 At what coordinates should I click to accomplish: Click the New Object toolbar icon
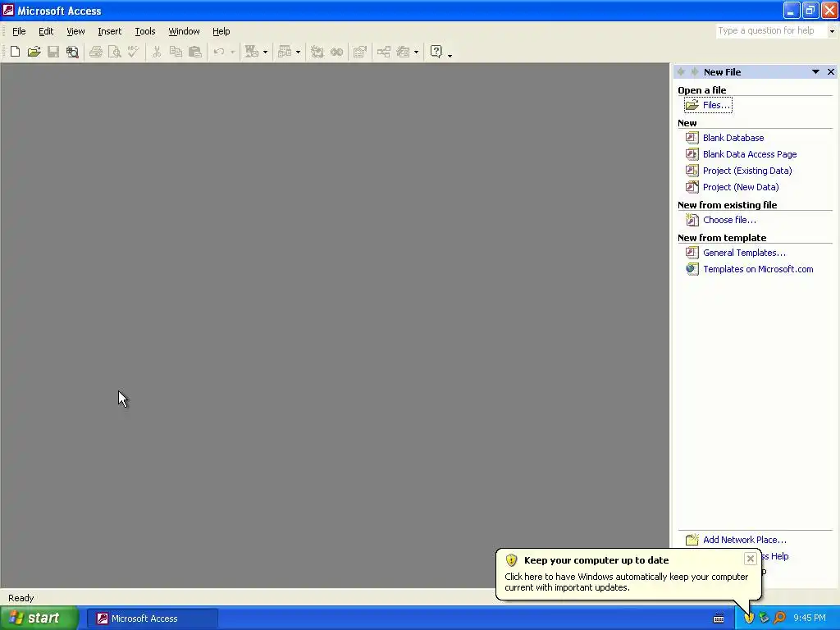403,52
